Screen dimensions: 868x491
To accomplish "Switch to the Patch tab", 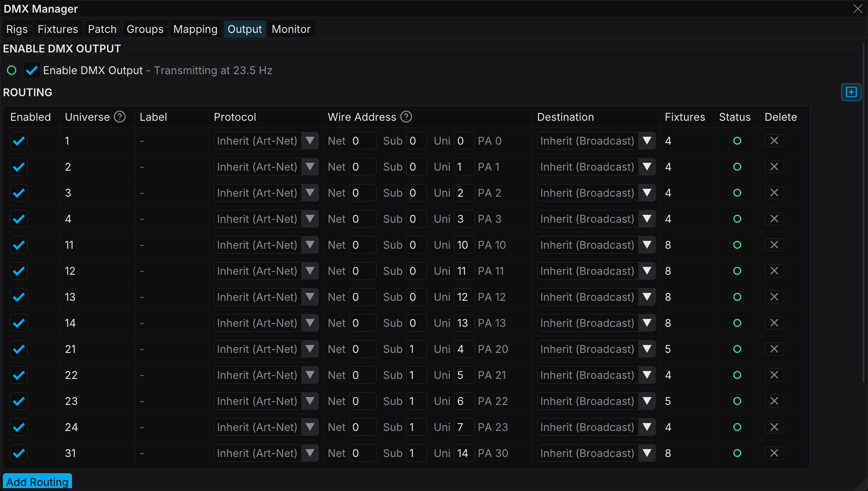I will pyautogui.click(x=102, y=29).
